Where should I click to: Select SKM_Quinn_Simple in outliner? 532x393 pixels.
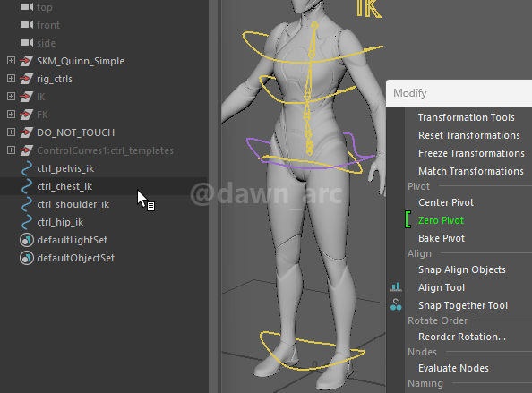81,61
